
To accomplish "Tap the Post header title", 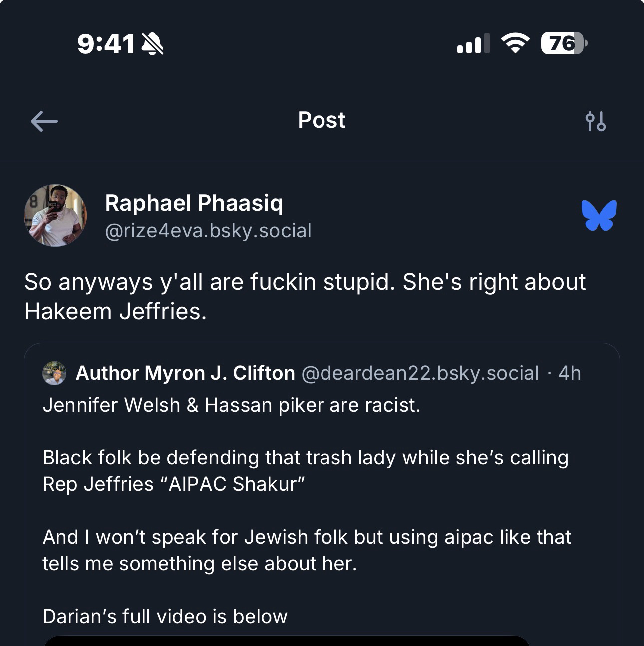I will coord(322,120).
